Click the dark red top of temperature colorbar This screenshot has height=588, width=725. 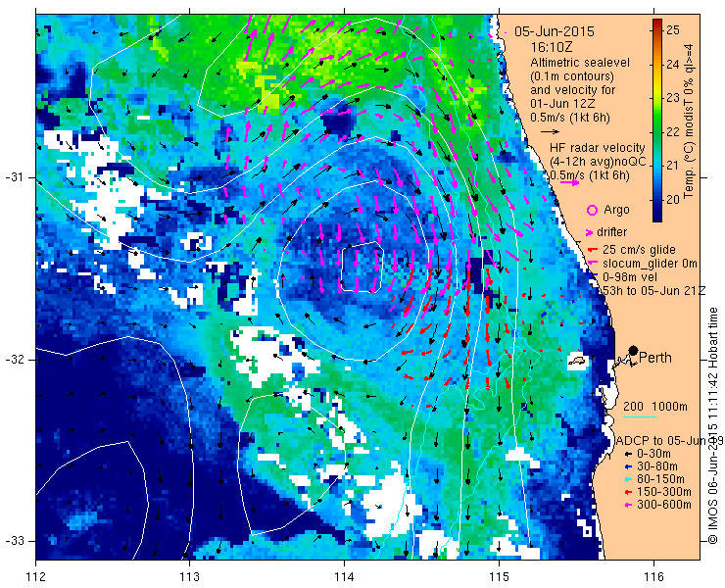click(x=657, y=24)
